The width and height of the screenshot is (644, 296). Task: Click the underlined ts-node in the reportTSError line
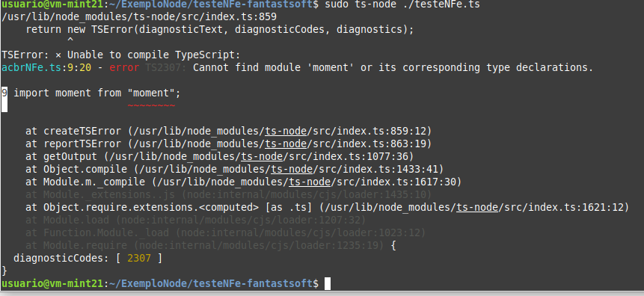286,144
